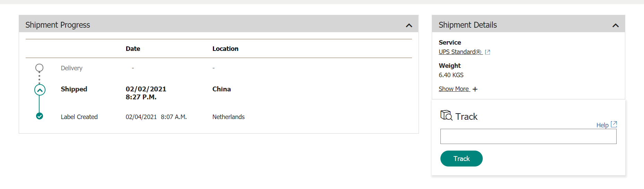Screen dimensions: 644x189
Task: Click the external icon beside Help
Action: (x=614, y=124)
